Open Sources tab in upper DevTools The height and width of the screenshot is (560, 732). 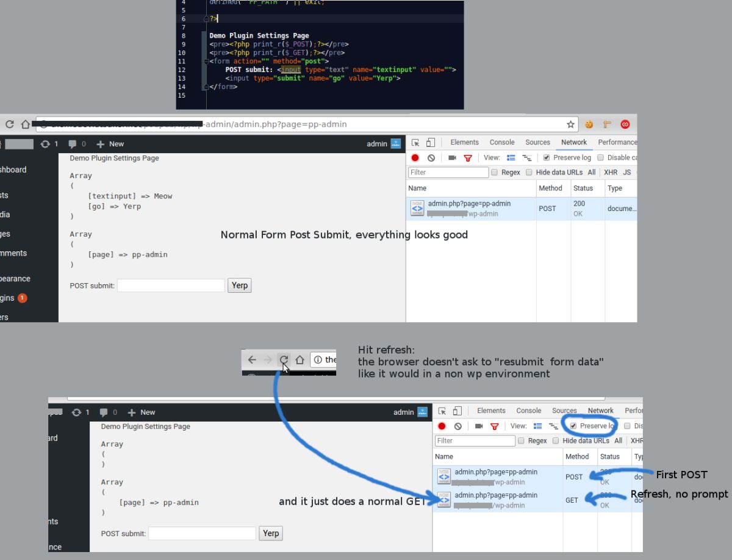pos(538,142)
